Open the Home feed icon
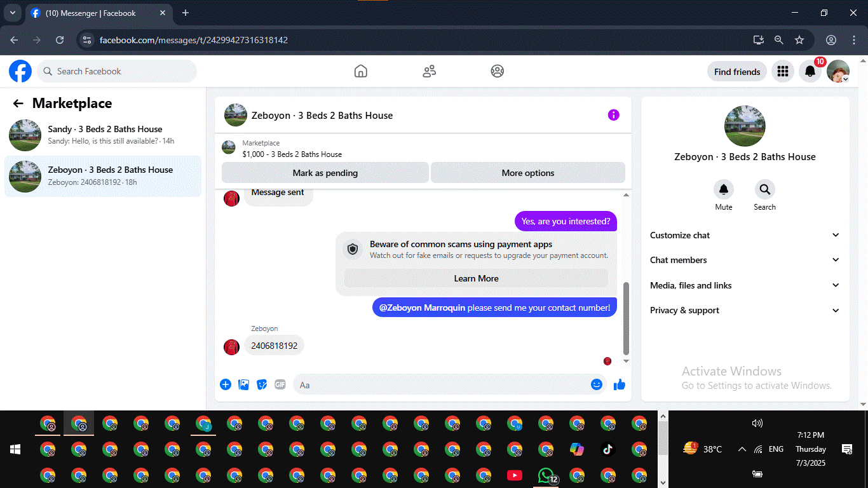This screenshot has height=488, width=868. point(361,71)
